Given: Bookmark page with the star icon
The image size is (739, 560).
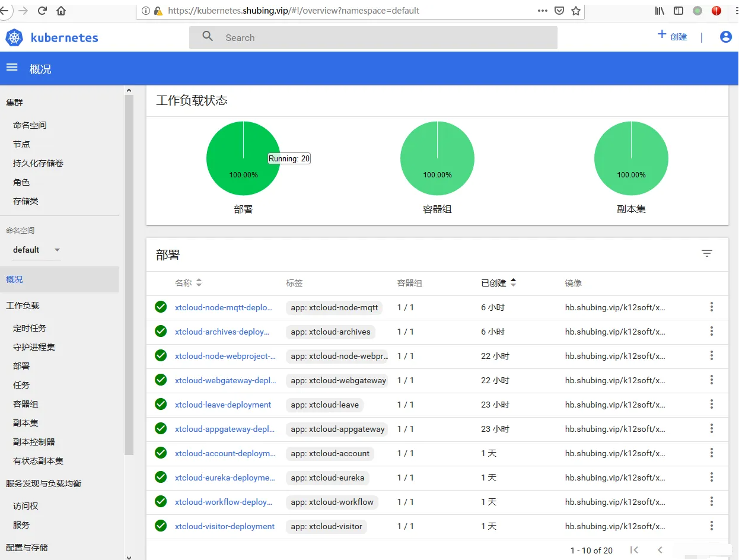Looking at the screenshot, I should click(x=576, y=11).
